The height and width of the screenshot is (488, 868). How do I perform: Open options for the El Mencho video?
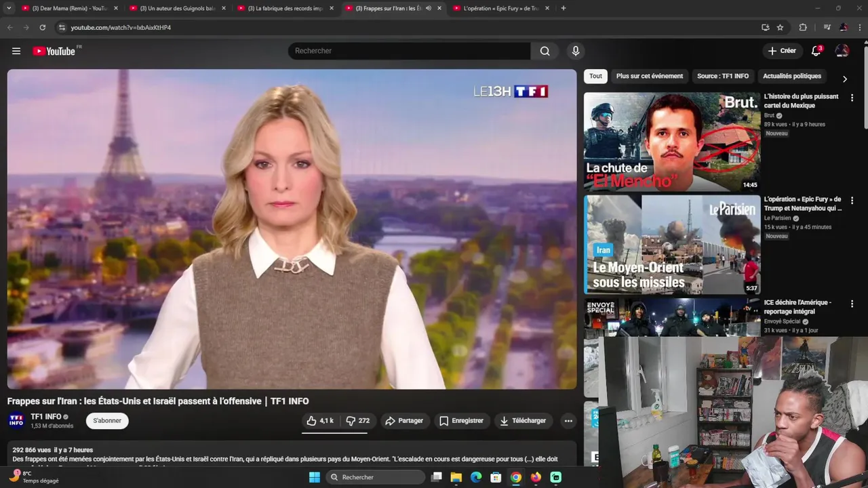pos(852,98)
